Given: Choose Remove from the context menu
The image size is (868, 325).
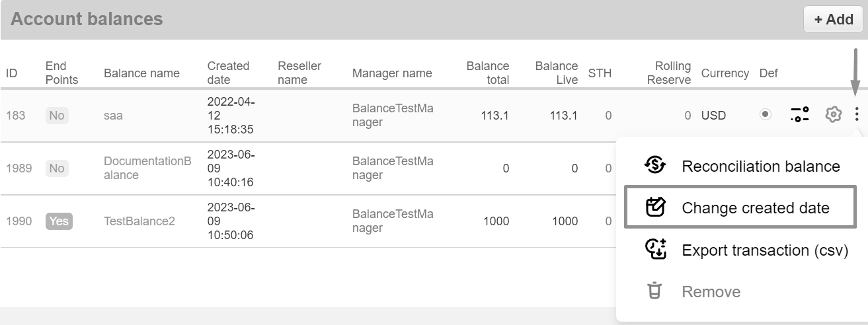Looking at the screenshot, I should tap(711, 291).
